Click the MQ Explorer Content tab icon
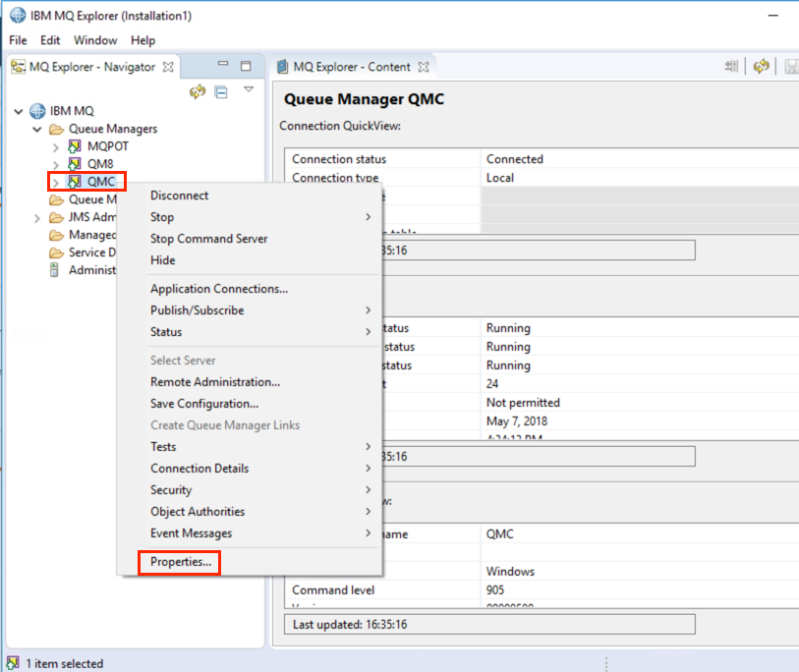The width and height of the screenshot is (799, 672). coord(282,67)
